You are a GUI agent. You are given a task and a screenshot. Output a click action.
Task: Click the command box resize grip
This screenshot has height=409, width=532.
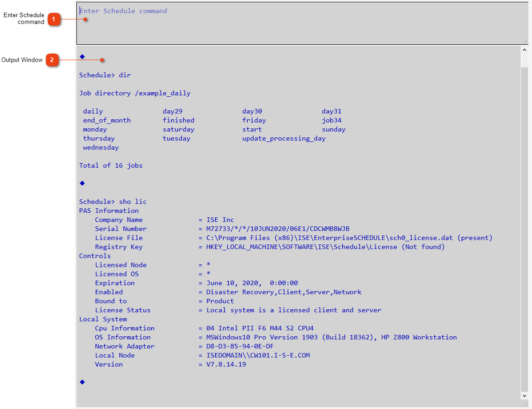[x=525, y=41]
